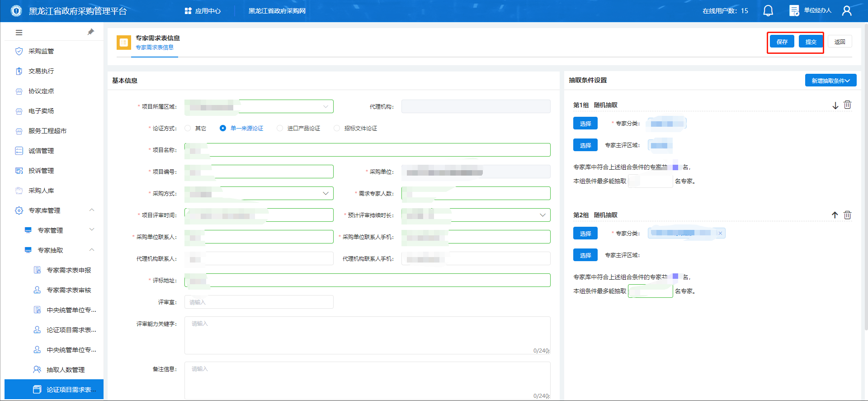868x401 pixels.
Task: Open 论证项目需求表 highlighted menu item
Action: [x=54, y=390]
